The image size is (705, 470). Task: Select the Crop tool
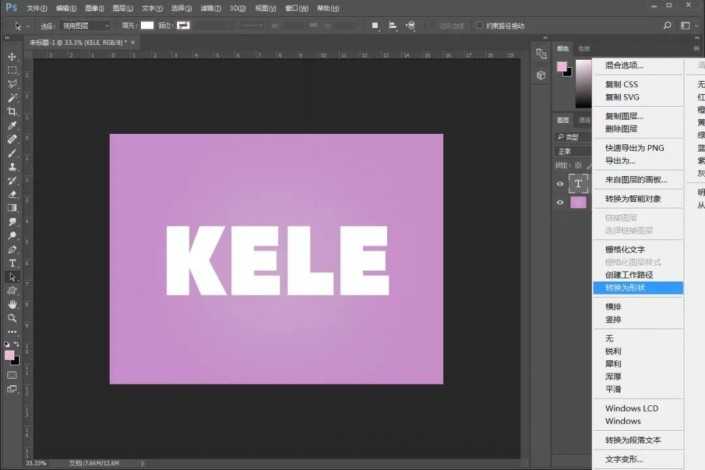click(x=12, y=112)
